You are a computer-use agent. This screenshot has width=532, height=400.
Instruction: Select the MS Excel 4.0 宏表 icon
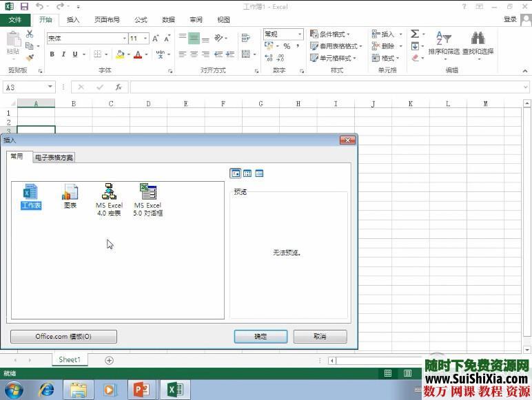coord(109,200)
